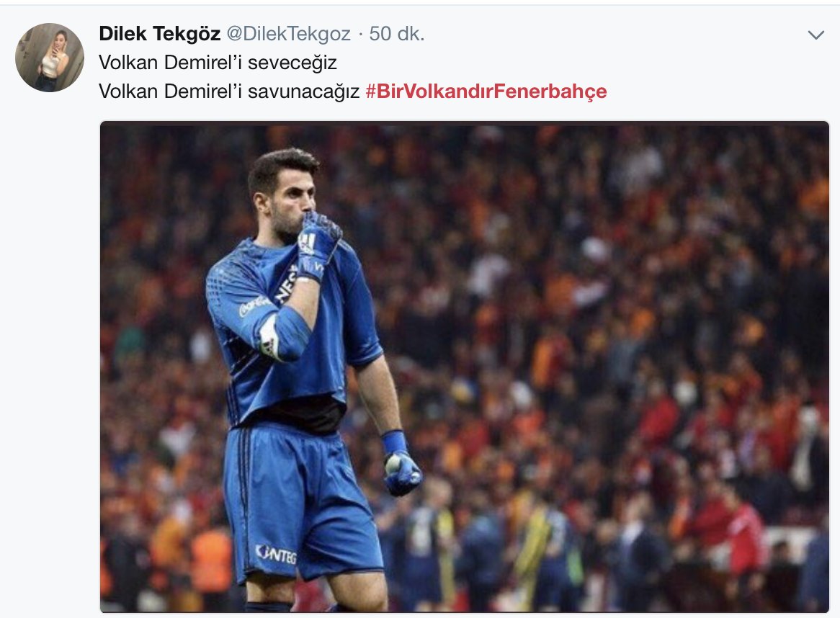Open the tweet via the 50 dk. timestamp

[x=397, y=34]
